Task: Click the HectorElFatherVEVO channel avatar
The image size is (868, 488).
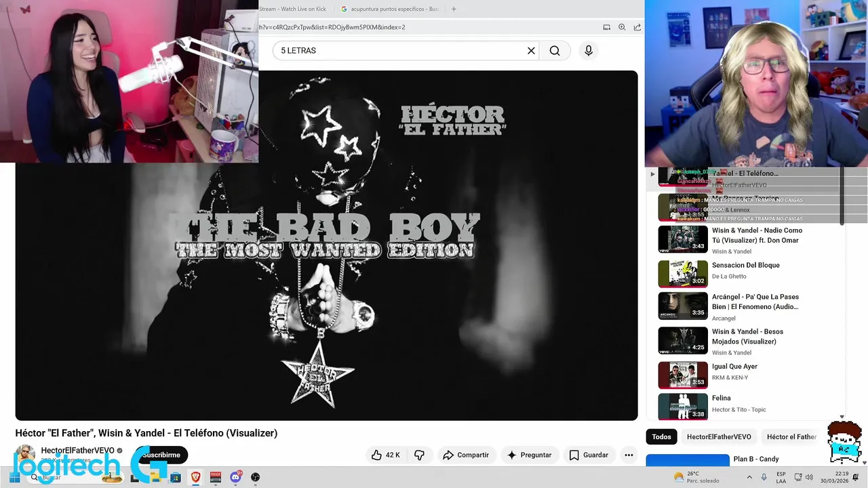Action: [x=25, y=455]
